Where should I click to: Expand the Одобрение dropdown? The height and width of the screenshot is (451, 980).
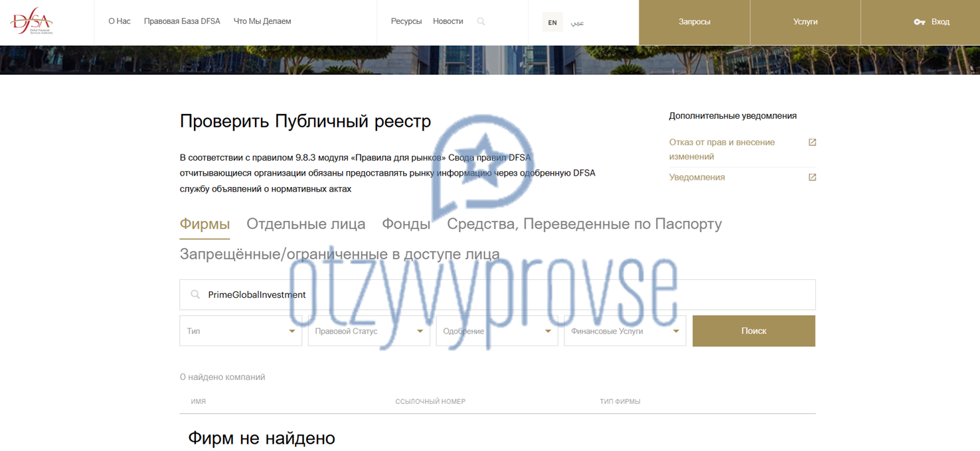pyautogui.click(x=497, y=331)
